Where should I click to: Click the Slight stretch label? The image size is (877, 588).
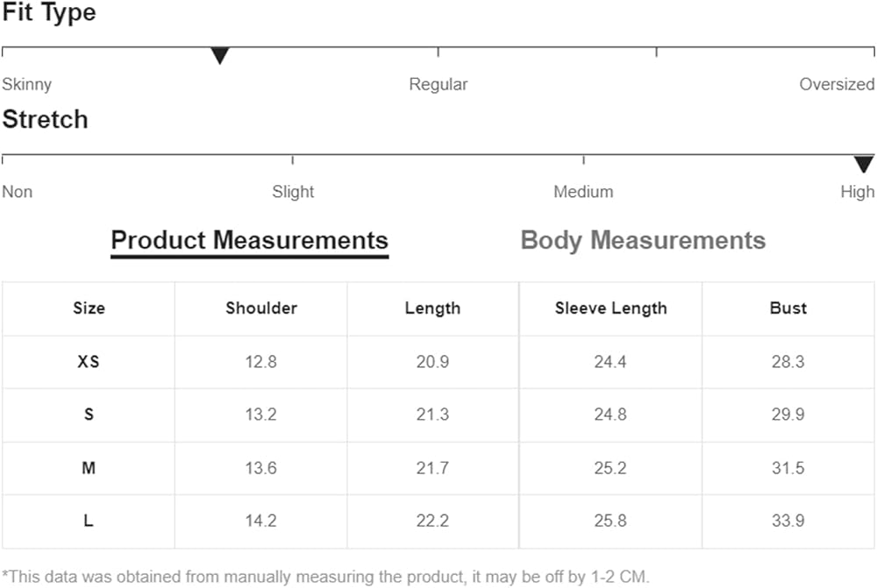pos(293,192)
